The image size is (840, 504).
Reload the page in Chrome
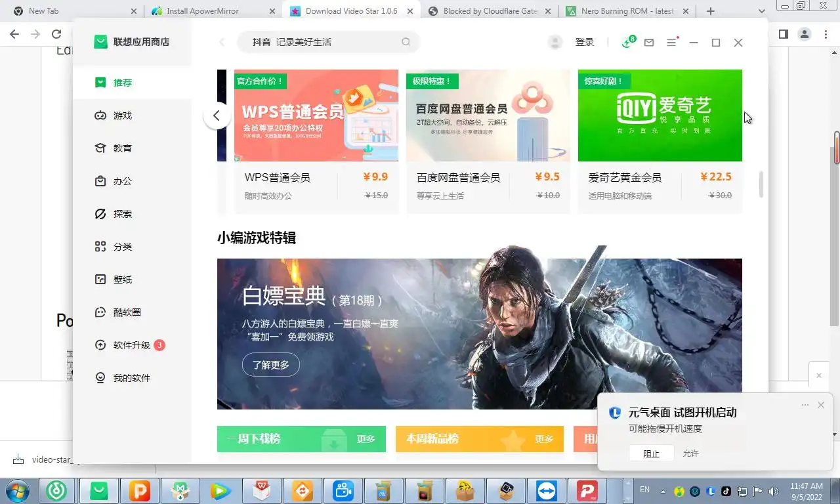pyautogui.click(x=56, y=34)
